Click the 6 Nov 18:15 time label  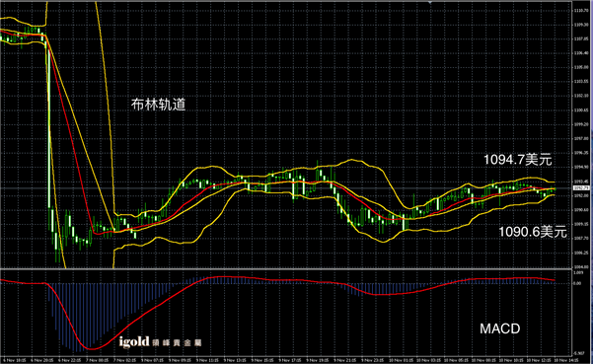tap(15, 360)
